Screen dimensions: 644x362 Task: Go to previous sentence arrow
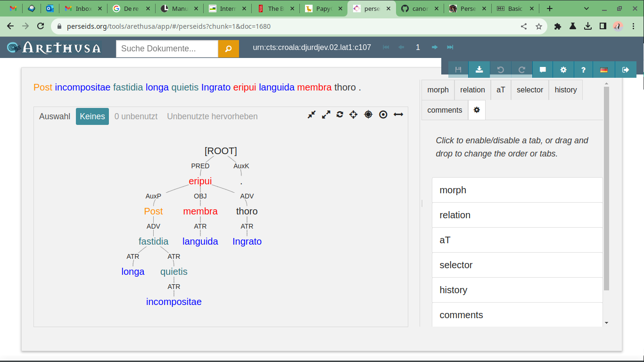(402, 47)
